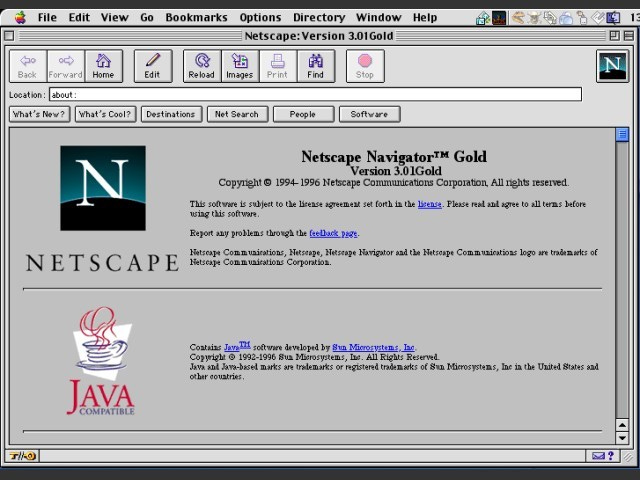Click the Software directory button

pyautogui.click(x=369, y=114)
